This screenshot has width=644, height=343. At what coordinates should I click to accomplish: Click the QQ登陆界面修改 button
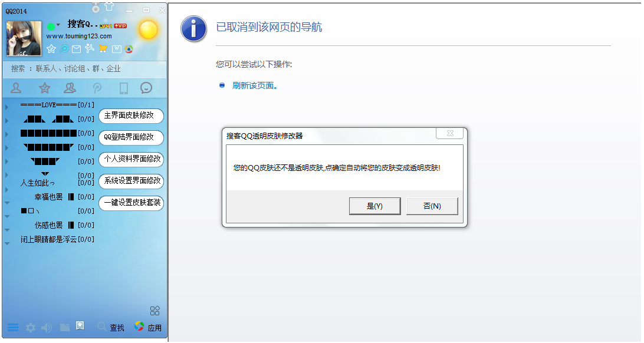tap(131, 137)
